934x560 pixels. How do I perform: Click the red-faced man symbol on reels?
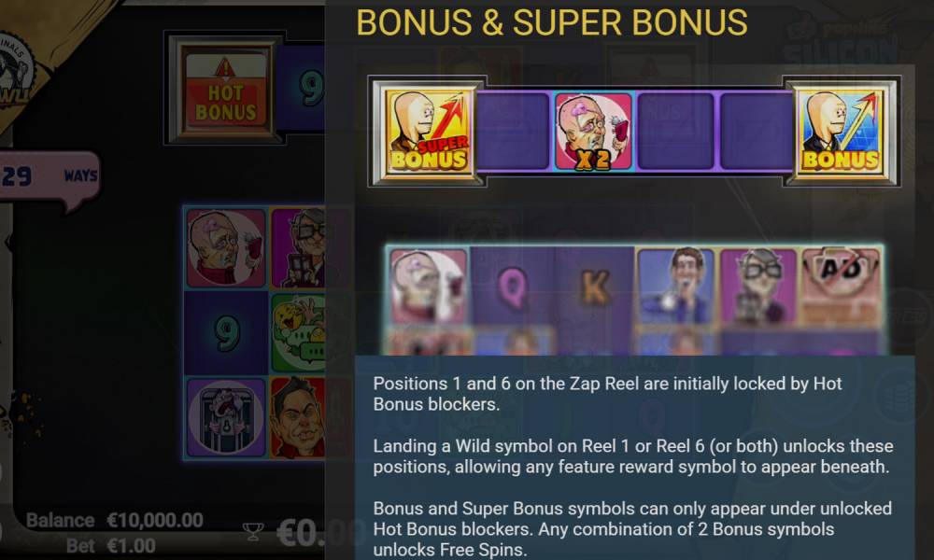tap(298, 417)
